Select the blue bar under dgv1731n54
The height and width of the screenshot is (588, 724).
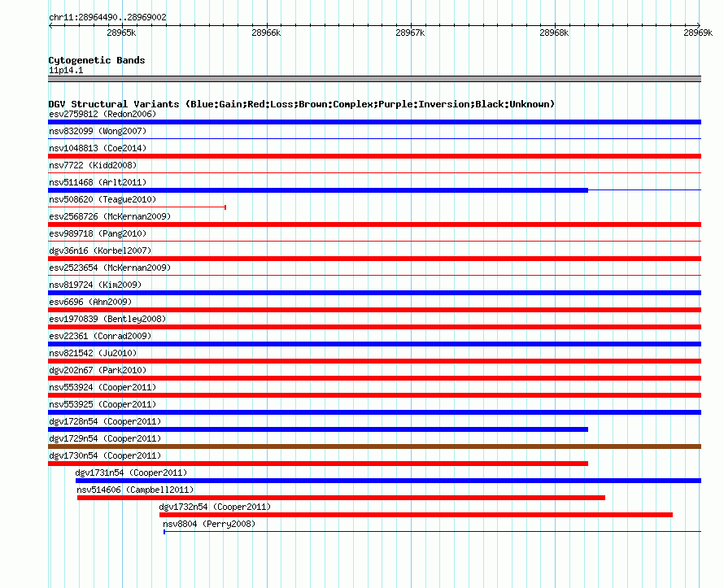(x=388, y=481)
